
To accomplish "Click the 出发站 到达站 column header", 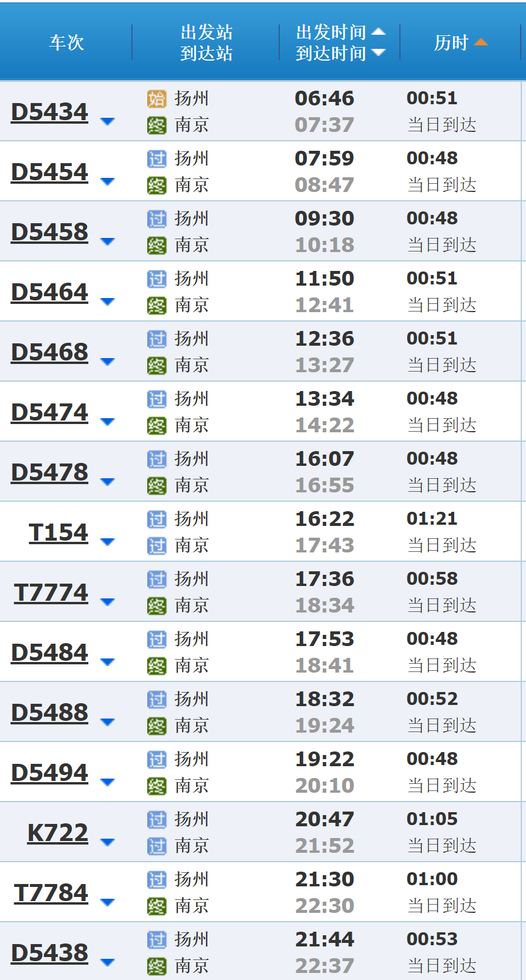I will [206, 42].
